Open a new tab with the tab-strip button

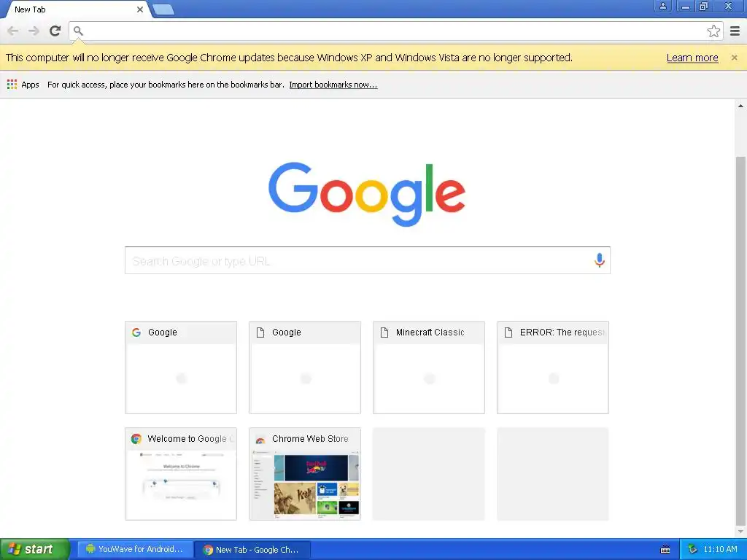[163, 9]
